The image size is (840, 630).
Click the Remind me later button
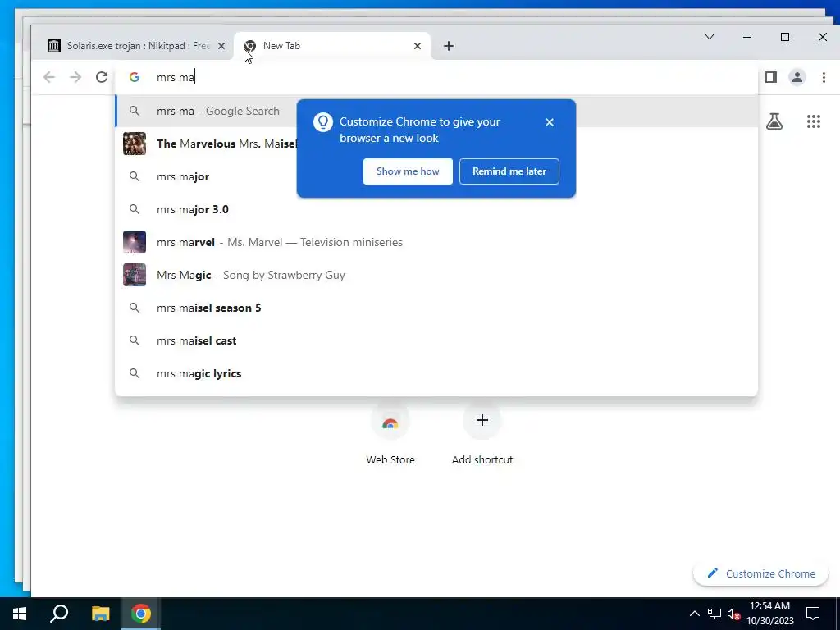509,171
